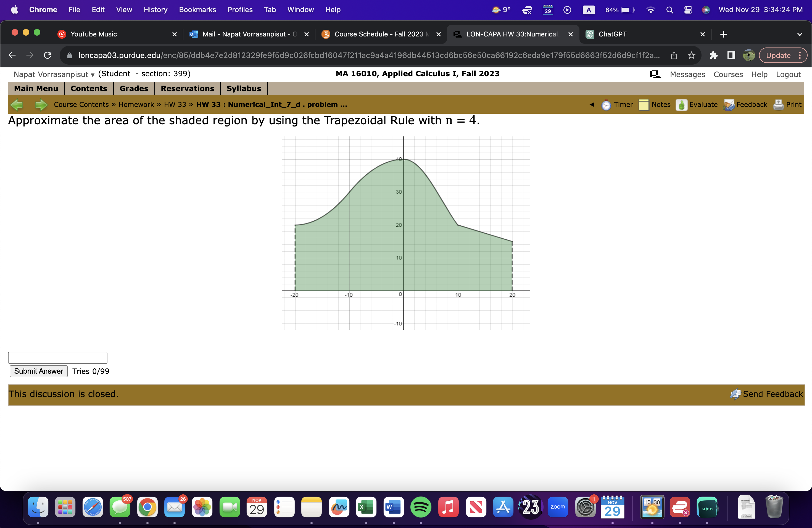
Task: Click the answer input field
Action: [x=57, y=357]
